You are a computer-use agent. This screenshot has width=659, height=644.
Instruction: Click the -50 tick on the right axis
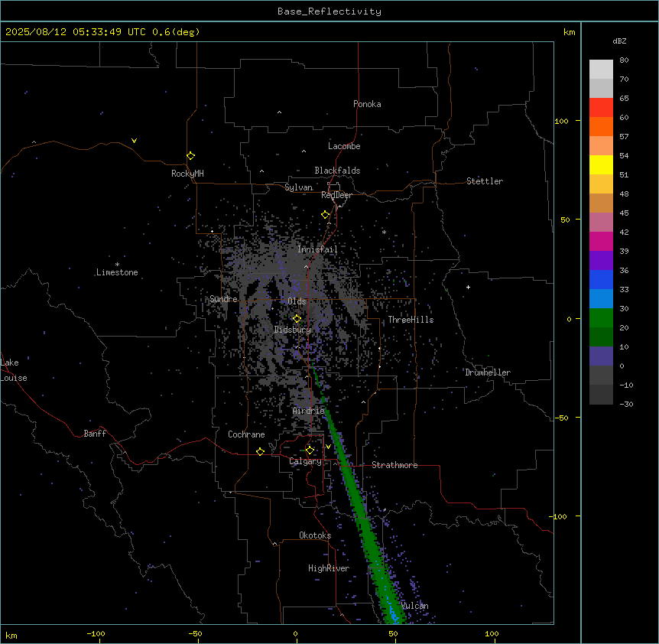(560, 418)
